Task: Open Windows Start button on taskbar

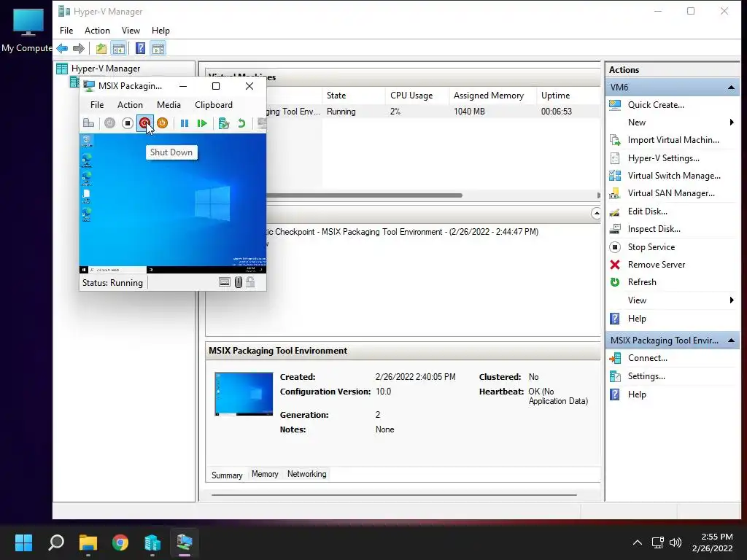Action: pos(23,542)
